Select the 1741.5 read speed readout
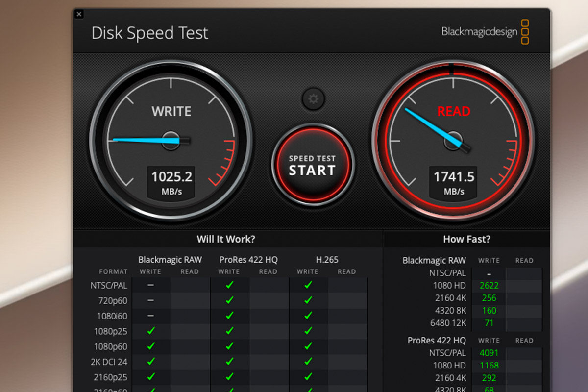The width and height of the screenshot is (588, 392). [454, 176]
